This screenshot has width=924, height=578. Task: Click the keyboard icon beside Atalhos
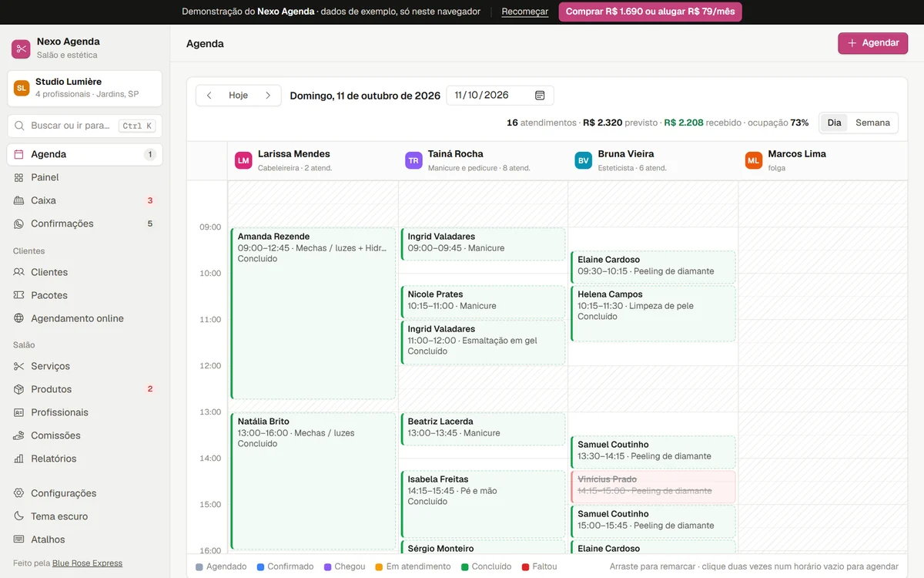(19, 539)
